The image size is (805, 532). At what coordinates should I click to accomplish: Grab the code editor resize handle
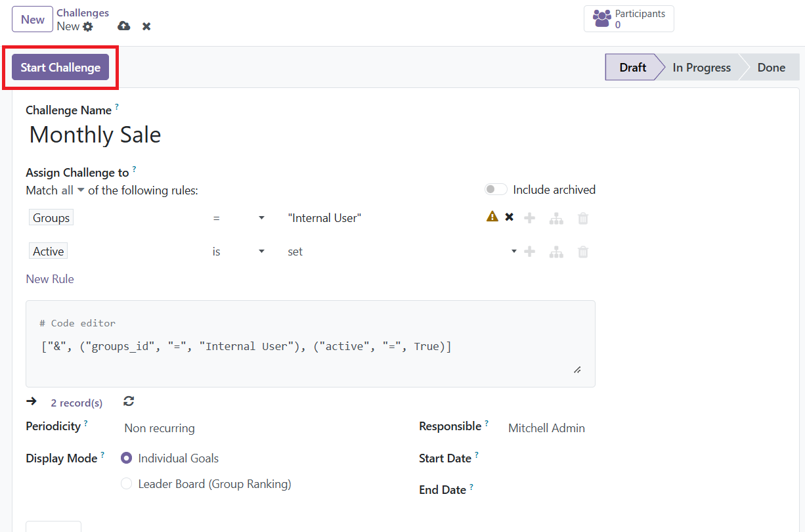(577, 370)
